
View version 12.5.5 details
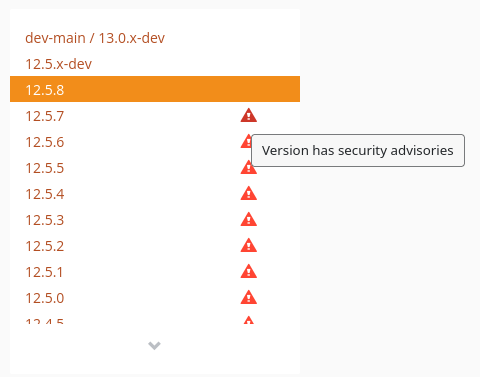45,168
